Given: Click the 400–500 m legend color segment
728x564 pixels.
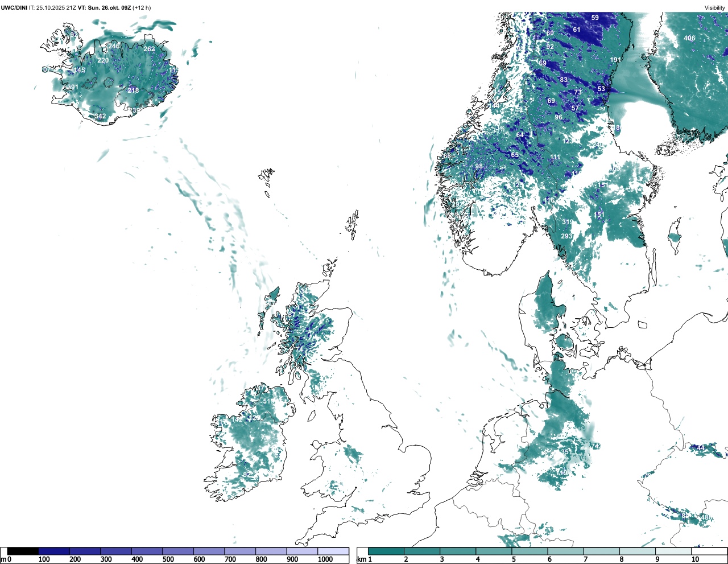Looking at the screenshot, I should [147, 551].
